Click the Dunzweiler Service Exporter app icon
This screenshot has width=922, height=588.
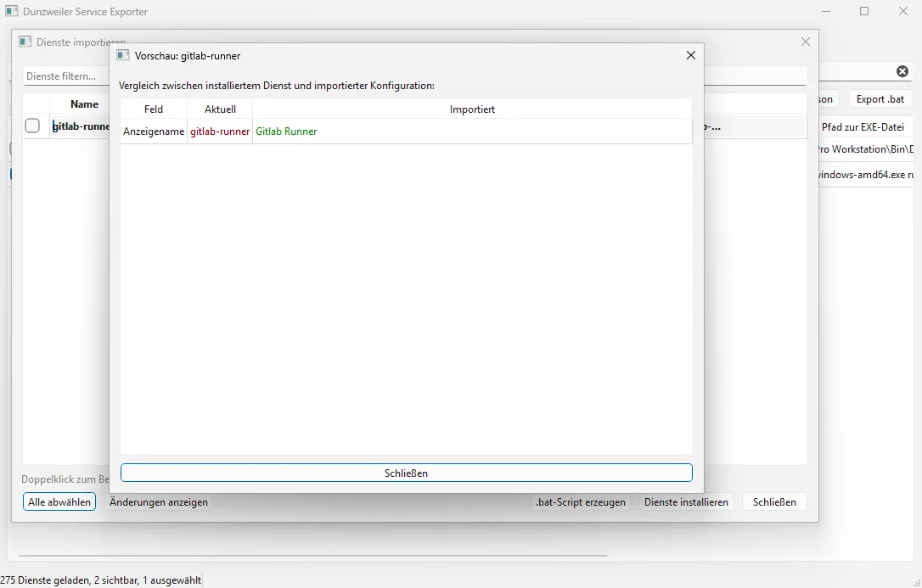[x=12, y=12]
